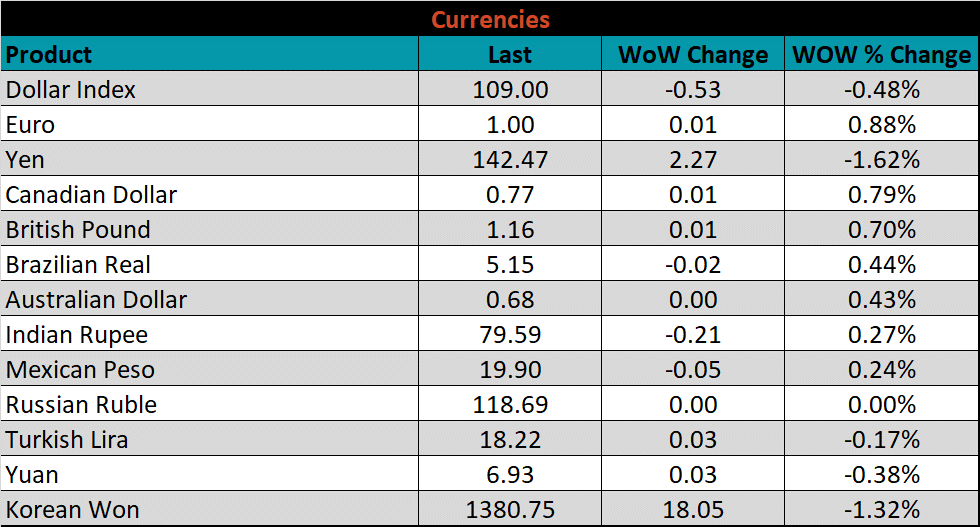This screenshot has height=527, width=980.
Task: Select the Australian Dollar row label
Action: [x=96, y=300]
